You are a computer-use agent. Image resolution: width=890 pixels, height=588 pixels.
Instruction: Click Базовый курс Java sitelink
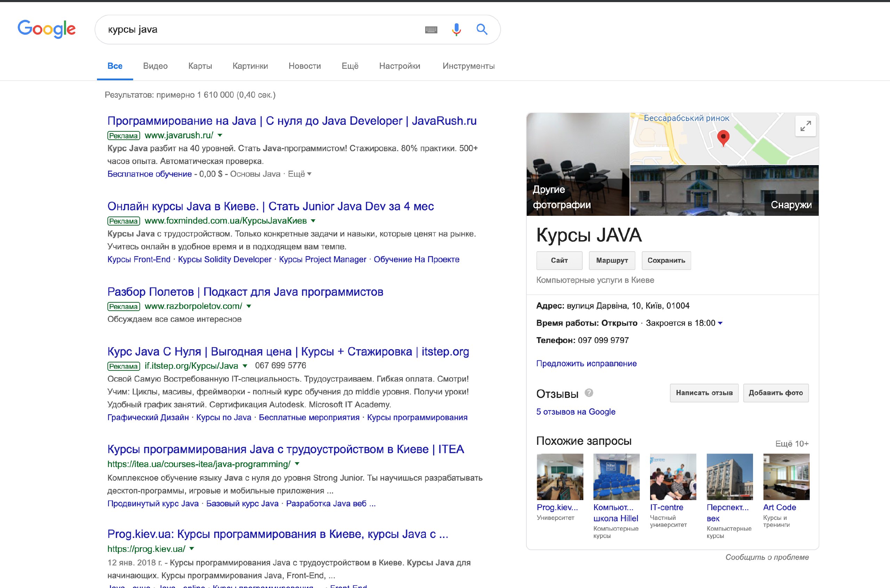tap(242, 504)
